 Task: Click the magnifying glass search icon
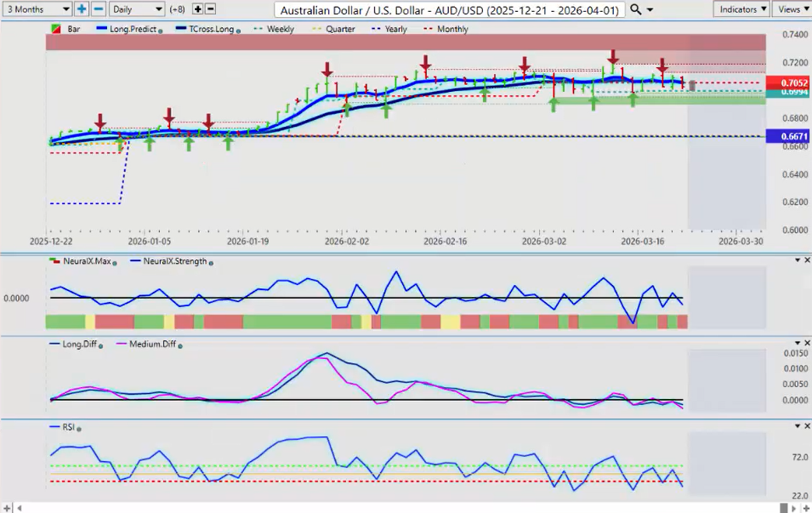point(636,9)
